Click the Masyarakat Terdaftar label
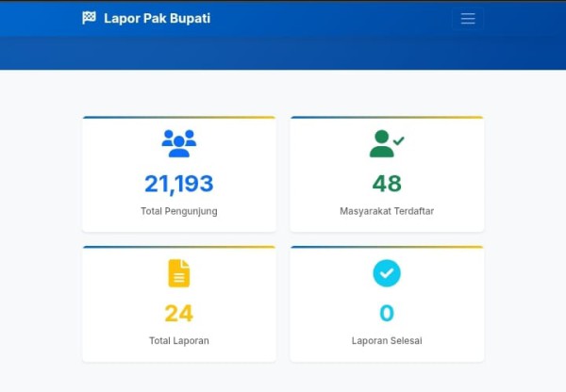Screen dimensions: 566x392 [x=387, y=211]
